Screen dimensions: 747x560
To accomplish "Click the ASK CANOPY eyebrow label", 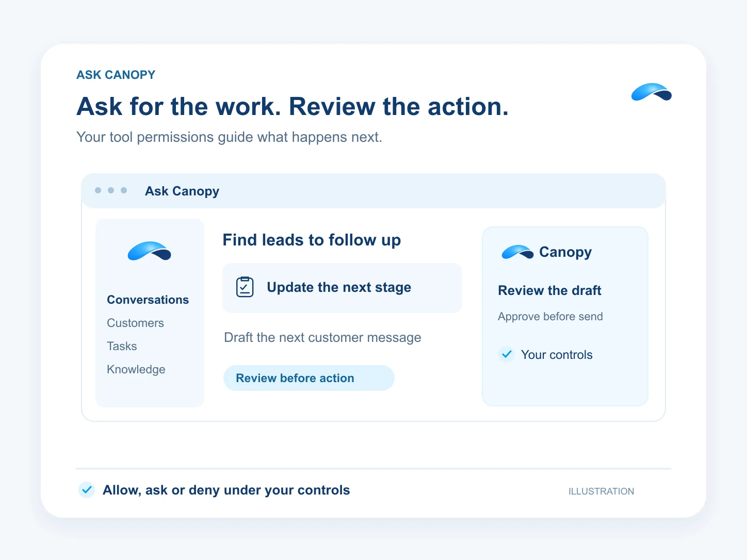I will [116, 75].
